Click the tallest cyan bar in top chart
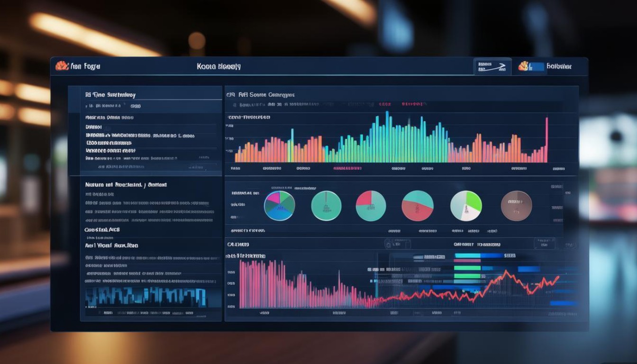 [x=387, y=136]
